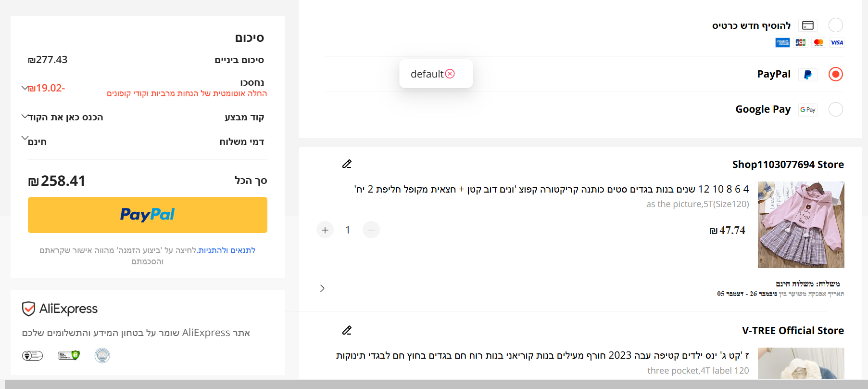Expand the shipping fee details chevron
868x389 pixels.
25,138
